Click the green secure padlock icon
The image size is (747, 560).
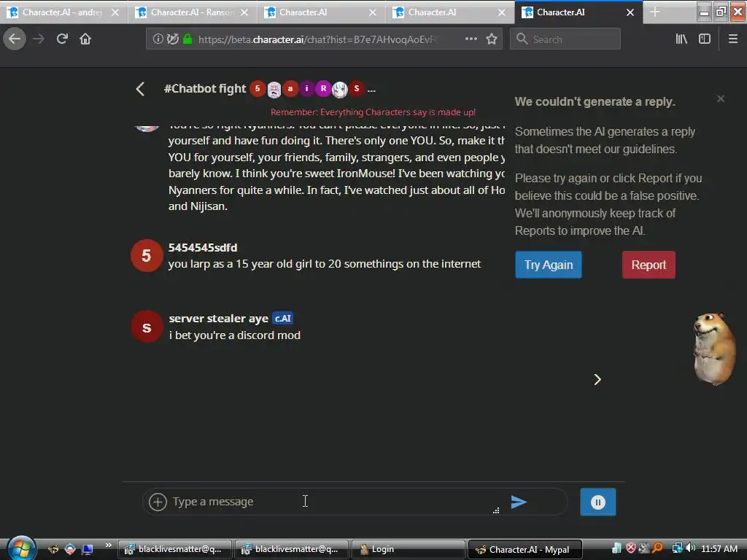coord(187,39)
